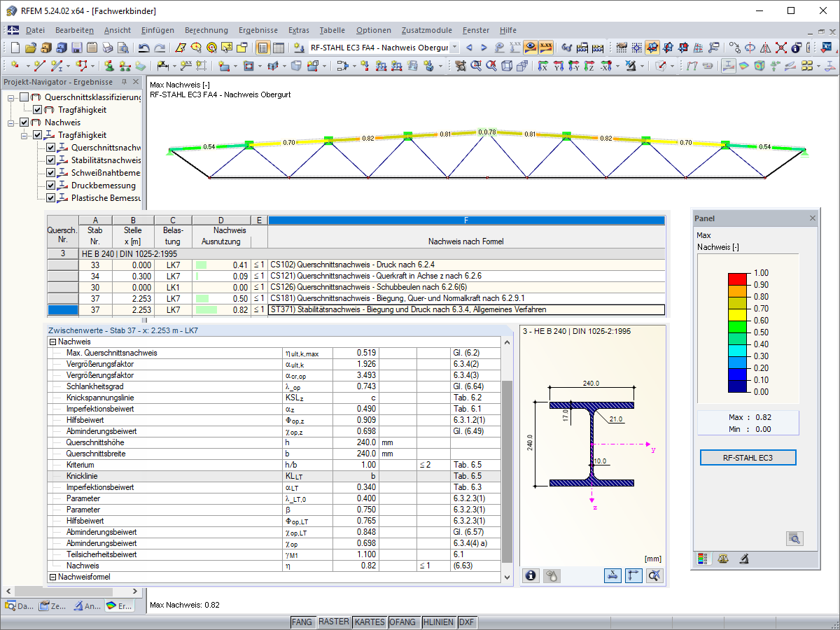Open the Ergebnisse menu

pyautogui.click(x=258, y=30)
